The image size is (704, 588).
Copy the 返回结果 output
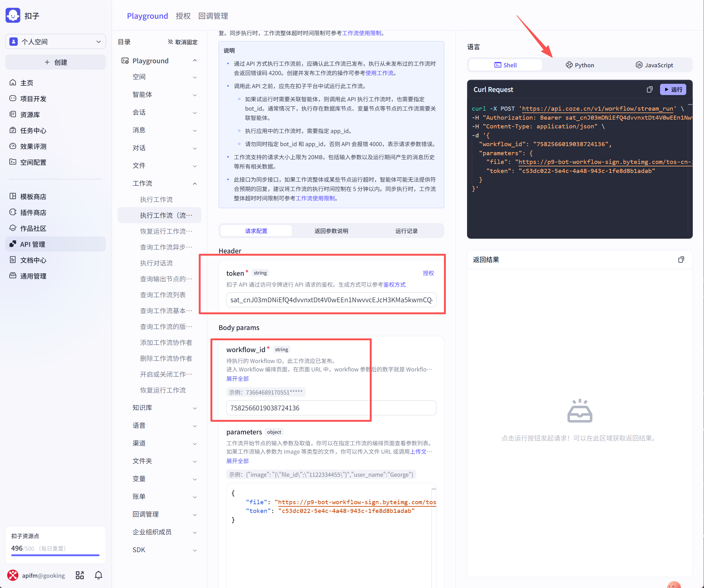pyautogui.click(x=681, y=260)
